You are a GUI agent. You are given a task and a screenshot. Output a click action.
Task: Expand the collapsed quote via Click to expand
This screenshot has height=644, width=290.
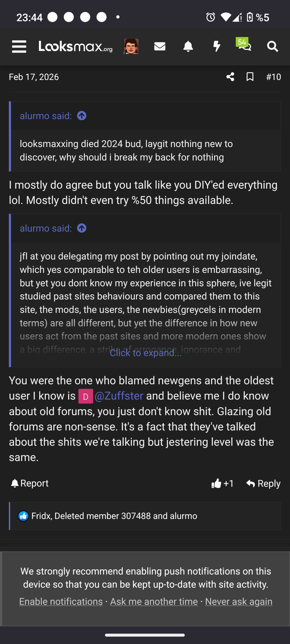point(146,353)
